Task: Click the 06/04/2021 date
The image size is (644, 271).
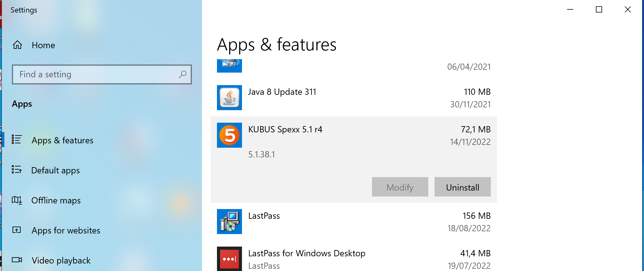Action: [469, 67]
